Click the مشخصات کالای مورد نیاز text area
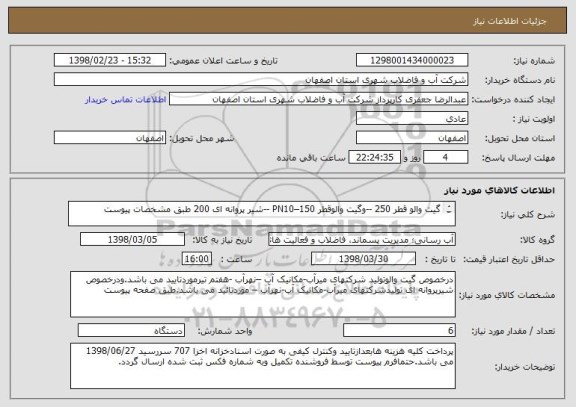 coord(263,294)
